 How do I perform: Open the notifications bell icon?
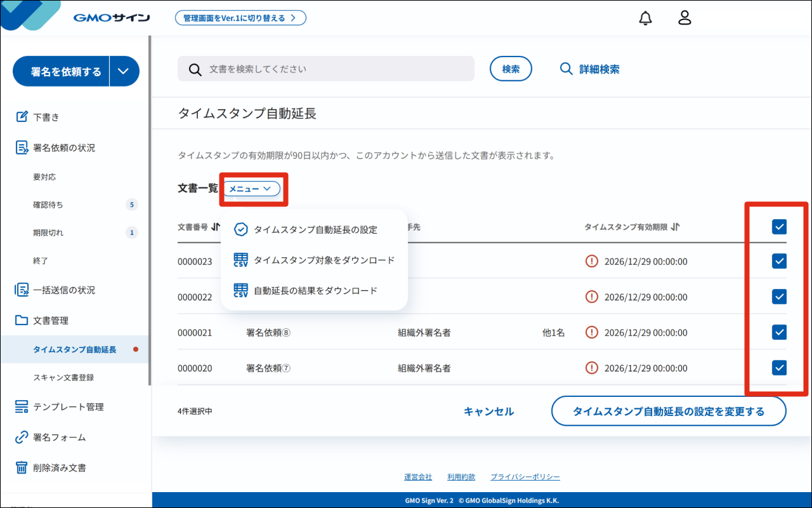[x=645, y=18]
